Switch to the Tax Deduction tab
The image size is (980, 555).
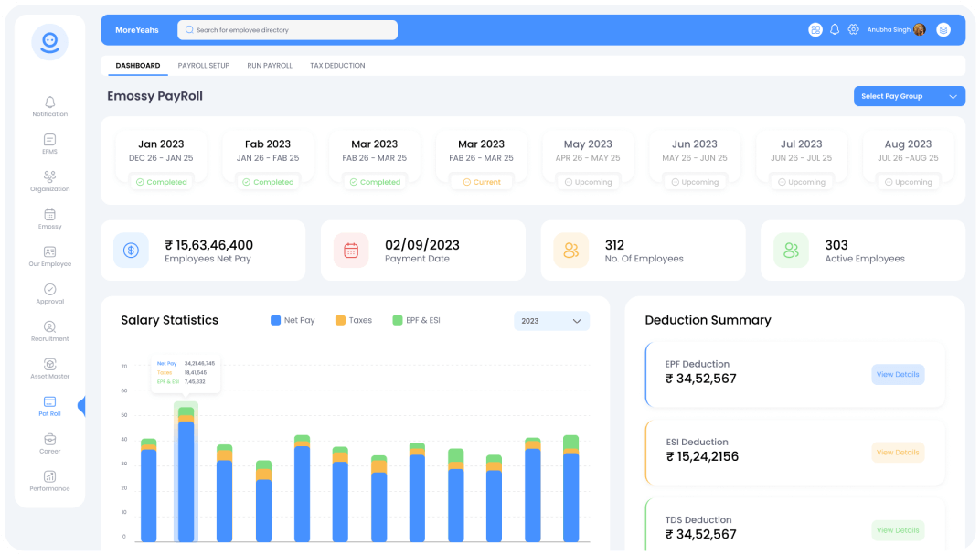pos(337,66)
